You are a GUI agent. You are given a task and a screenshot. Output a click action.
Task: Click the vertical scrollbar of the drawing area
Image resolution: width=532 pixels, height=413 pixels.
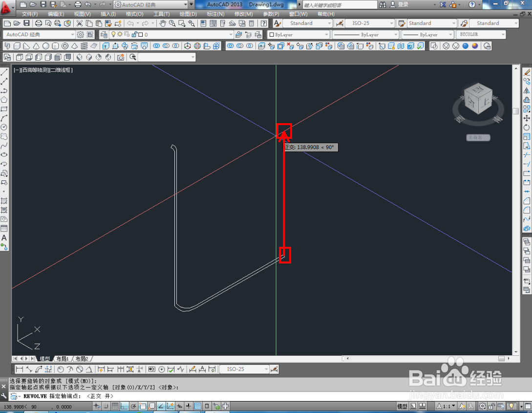[516, 210]
